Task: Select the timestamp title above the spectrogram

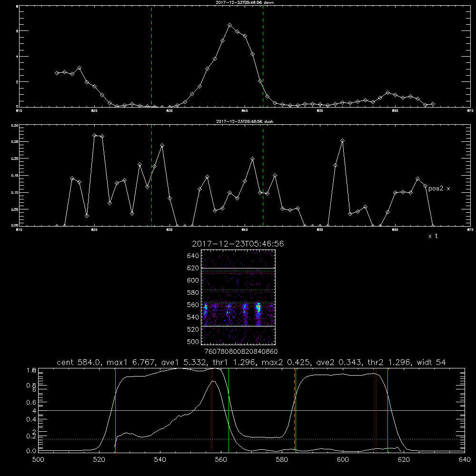Action: (x=238, y=244)
